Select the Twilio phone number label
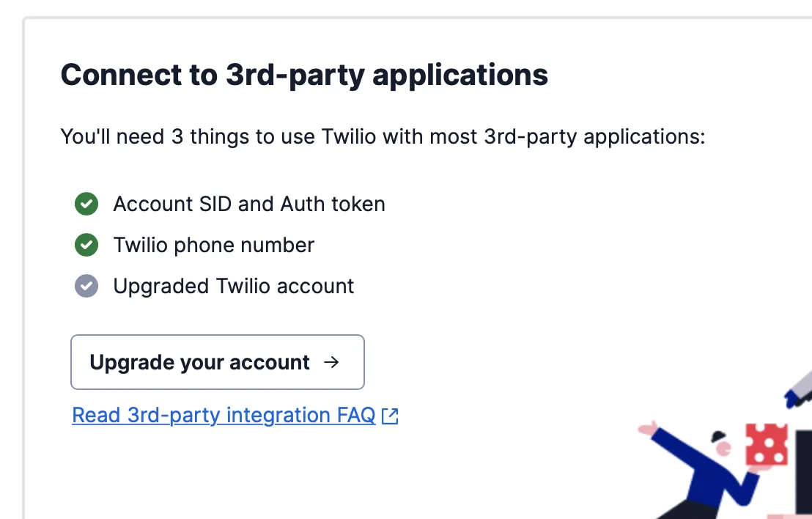812x519 pixels. (x=214, y=245)
